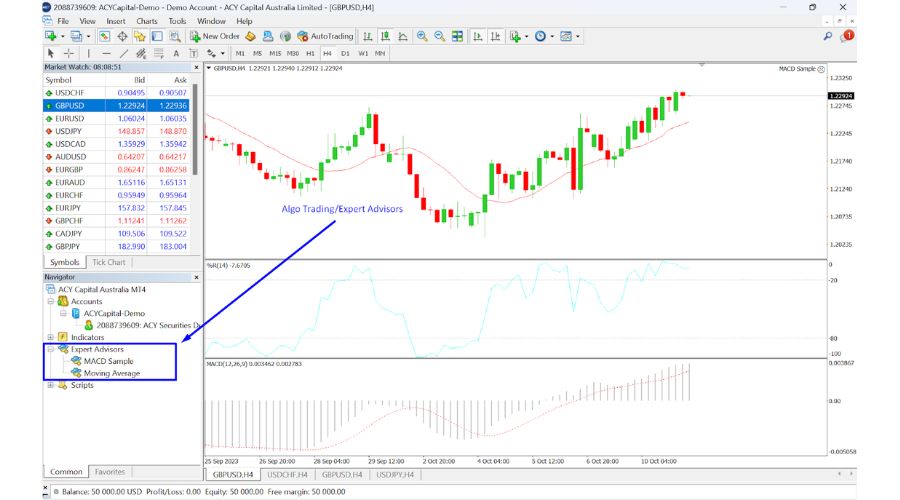Switch to the D1 timeframe

pyautogui.click(x=345, y=53)
